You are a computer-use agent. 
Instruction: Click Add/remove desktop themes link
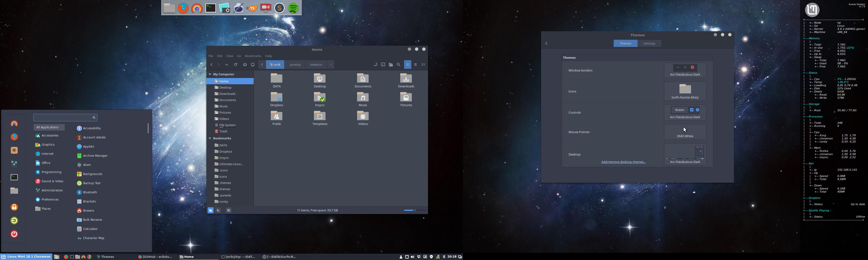tap(623, 162)
